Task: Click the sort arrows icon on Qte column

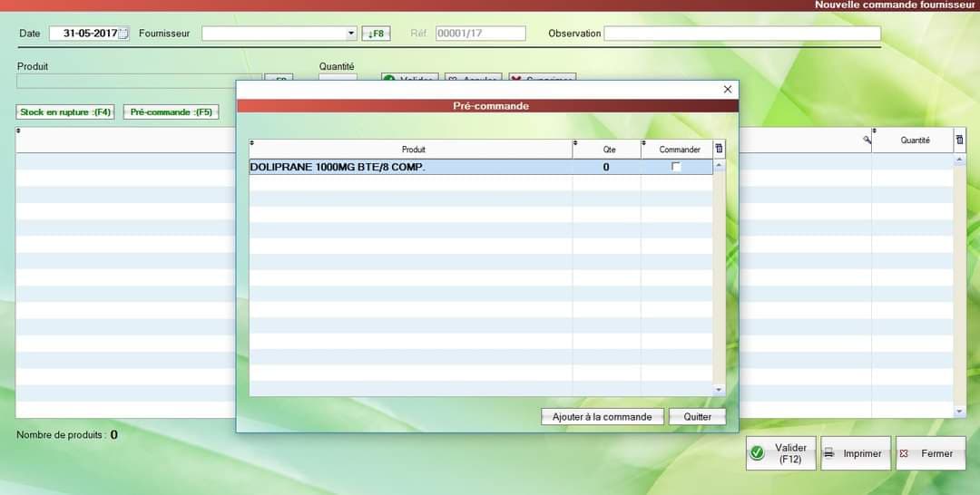Action: [575, 143]
